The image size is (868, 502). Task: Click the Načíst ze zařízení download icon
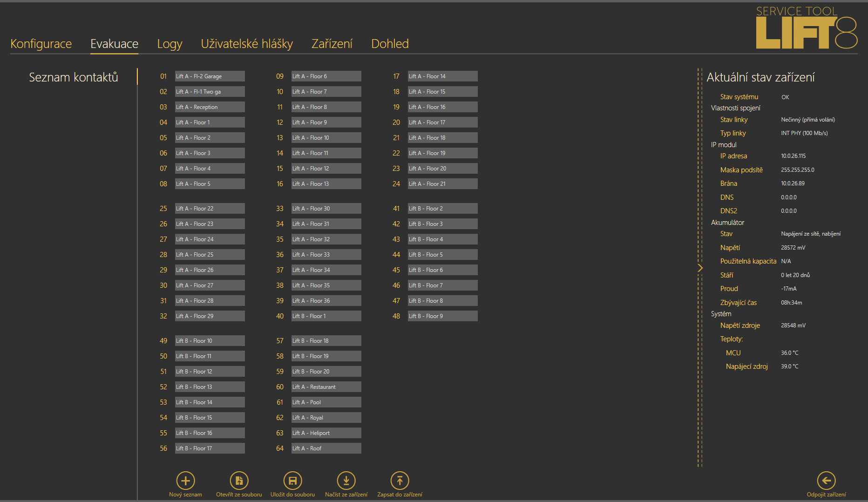(346, 481)
